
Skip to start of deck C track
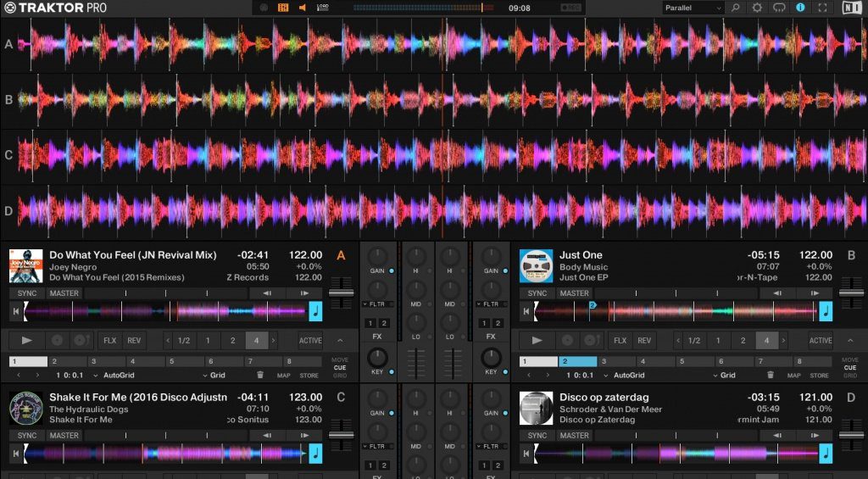15,454
